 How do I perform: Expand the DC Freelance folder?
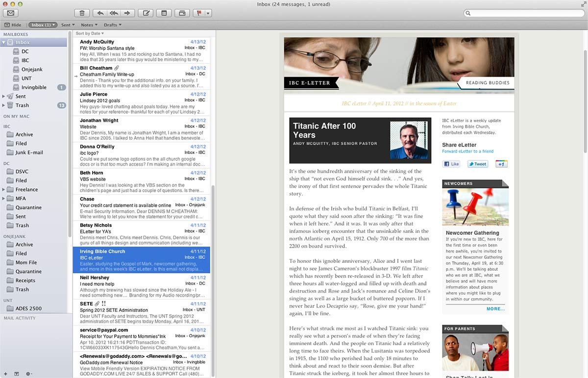click(x=3, y=189)
